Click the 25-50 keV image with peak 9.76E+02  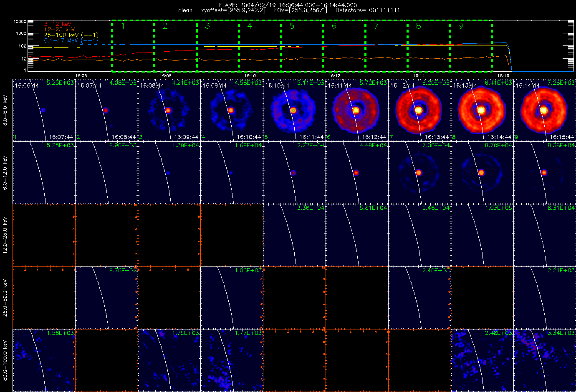tap(107, 298)
